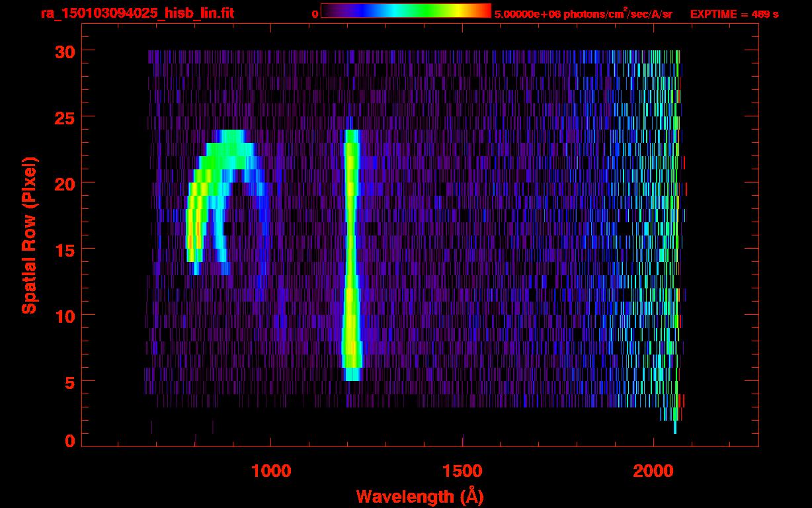Screen dimensions: 812x508
Task: Click the colorbar minimum value 0
Action: [x=315, y=14]
